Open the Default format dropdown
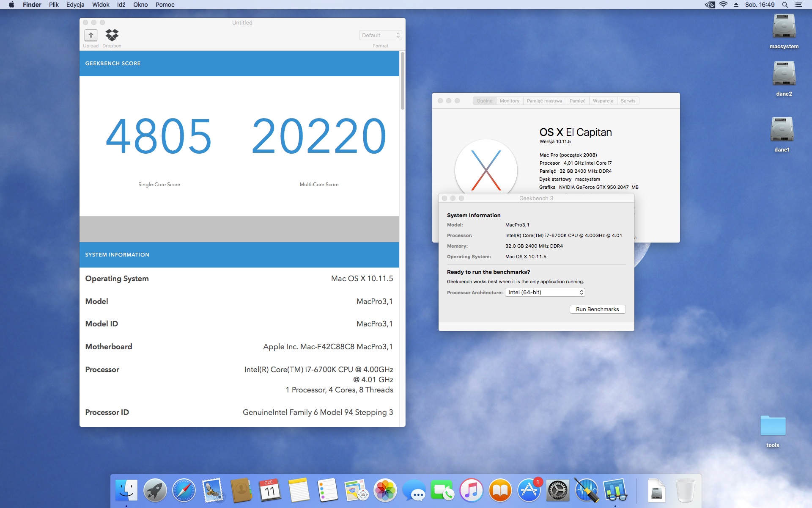Screen dimensions: 812x508 tap(380, 35)
